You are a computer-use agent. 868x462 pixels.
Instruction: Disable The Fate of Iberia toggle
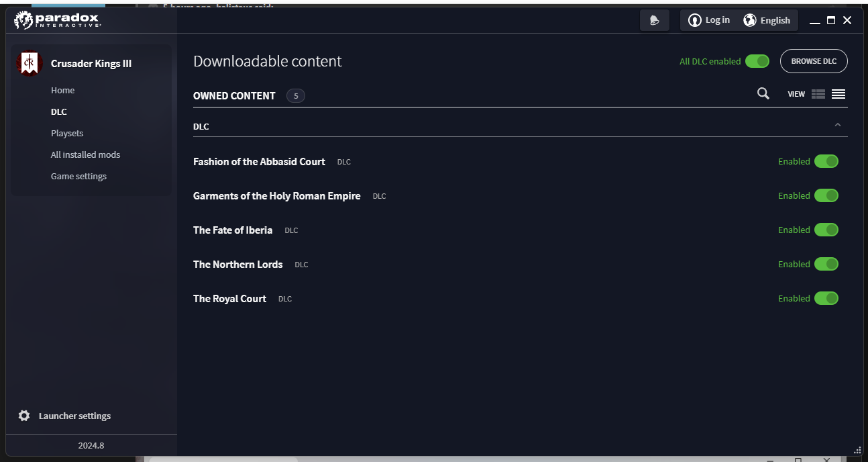(x=826, y=230)
